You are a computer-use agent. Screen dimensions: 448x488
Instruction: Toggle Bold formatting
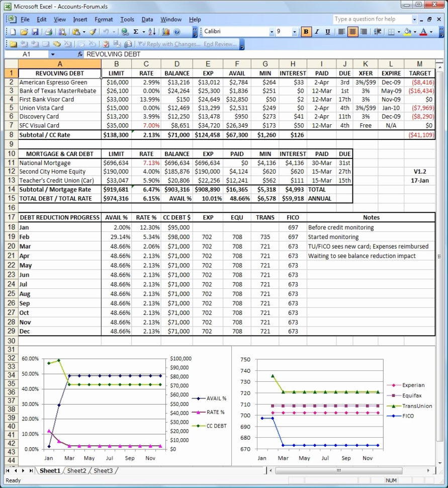click(306, 31)
